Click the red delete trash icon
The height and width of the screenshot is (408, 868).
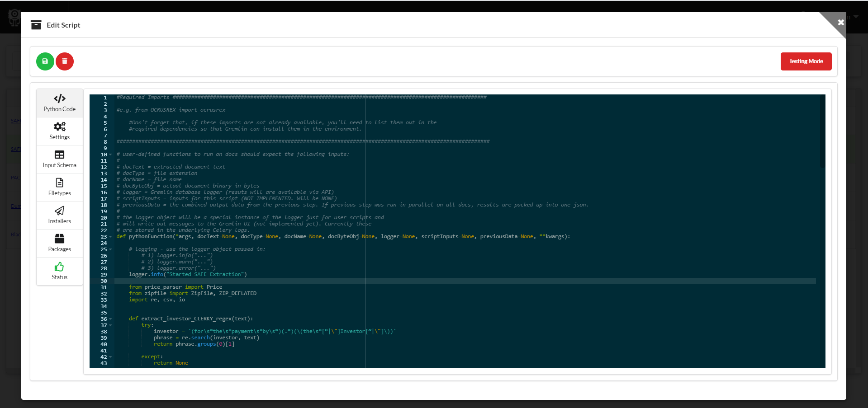tap(65, 61)
